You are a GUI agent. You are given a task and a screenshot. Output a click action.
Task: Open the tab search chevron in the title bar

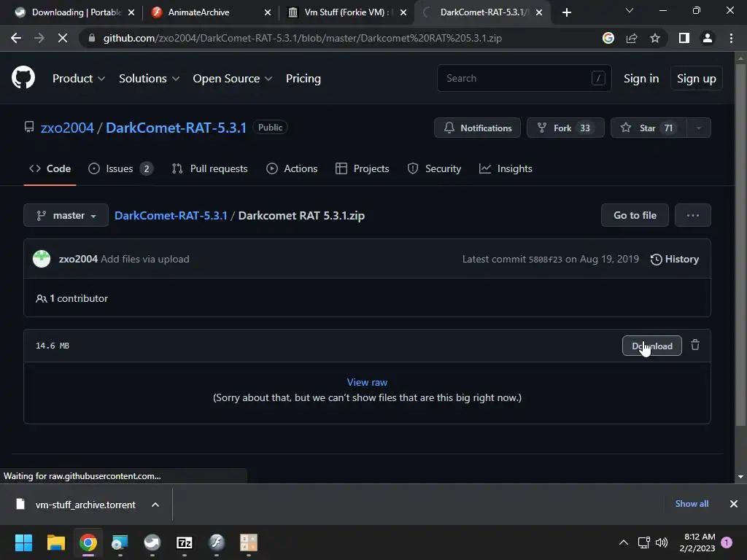(630, 10)
